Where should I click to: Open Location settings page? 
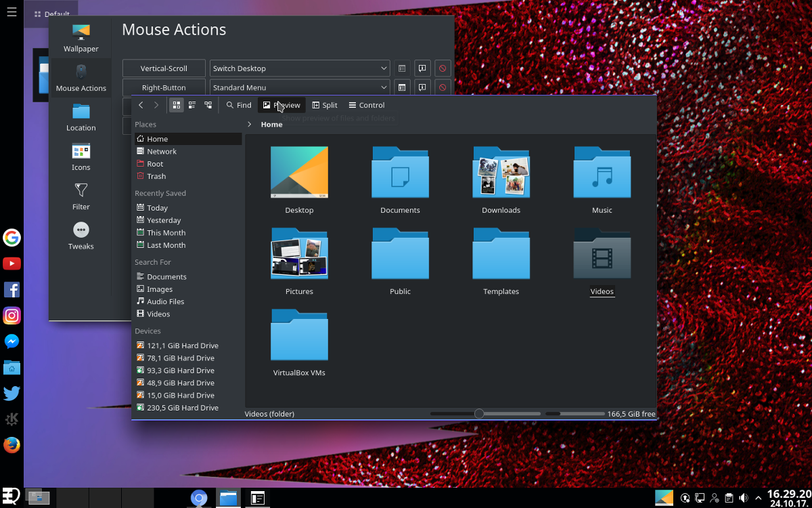pyautogui.click(x=81, y=117)
